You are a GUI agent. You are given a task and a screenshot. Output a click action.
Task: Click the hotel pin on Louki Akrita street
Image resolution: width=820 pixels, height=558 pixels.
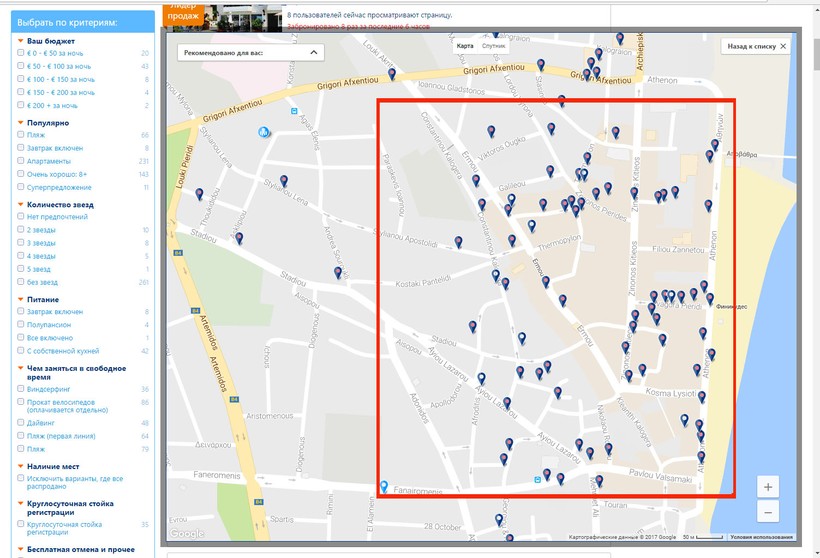392,74
